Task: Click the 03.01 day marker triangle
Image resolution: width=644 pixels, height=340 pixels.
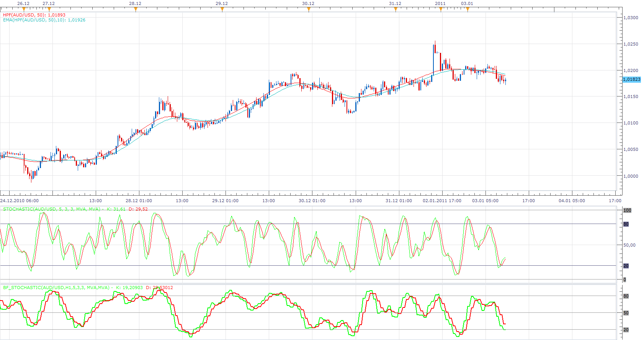Action: click(467, 9)
